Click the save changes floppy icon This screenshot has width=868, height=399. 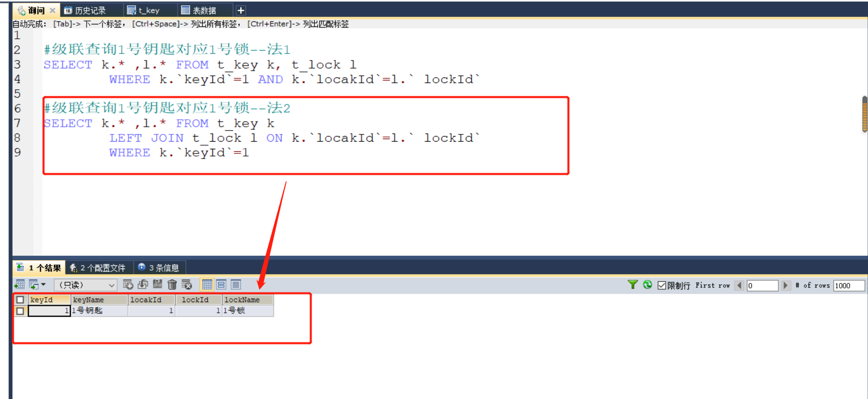tap(157, 284)
